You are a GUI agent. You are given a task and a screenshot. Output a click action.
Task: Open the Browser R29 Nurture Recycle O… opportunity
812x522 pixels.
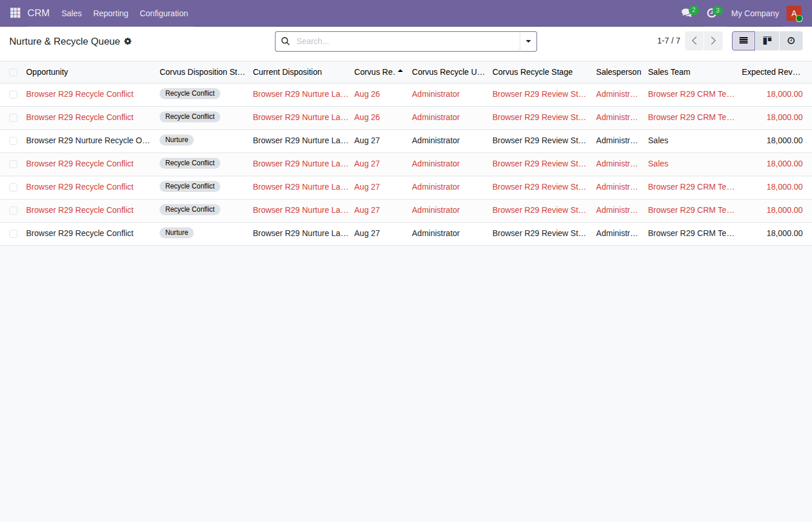click(88, 140)
